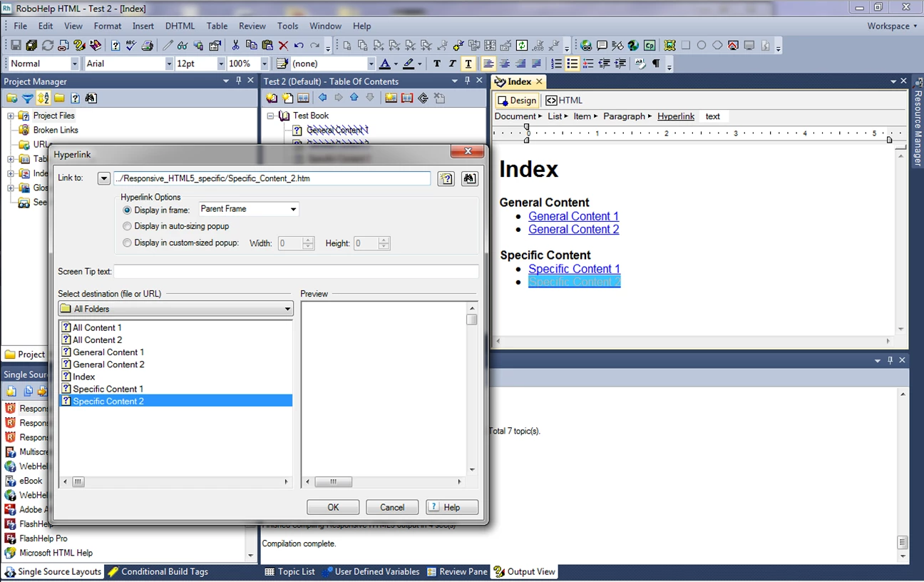
Task: Click the highlight color swatch
Action: [x=409, y=63]
